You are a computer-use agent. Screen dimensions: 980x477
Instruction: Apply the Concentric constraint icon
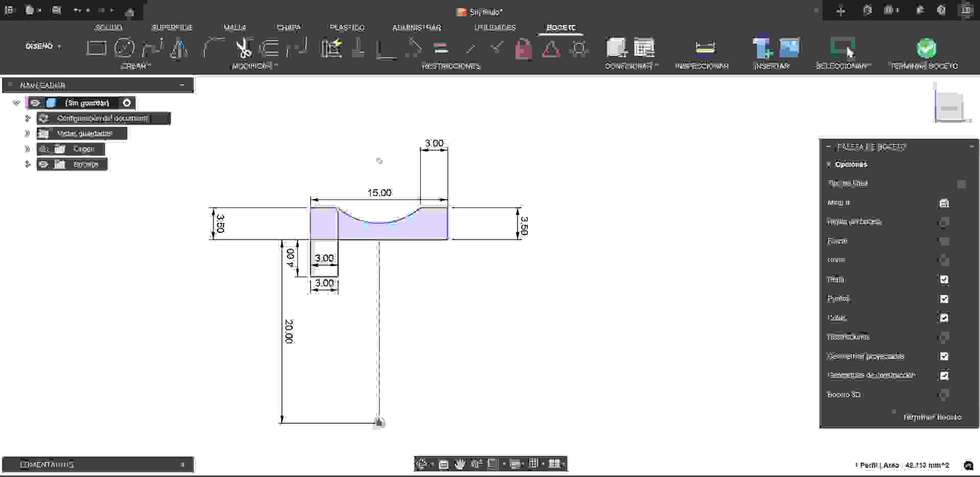tap(579, 49)
